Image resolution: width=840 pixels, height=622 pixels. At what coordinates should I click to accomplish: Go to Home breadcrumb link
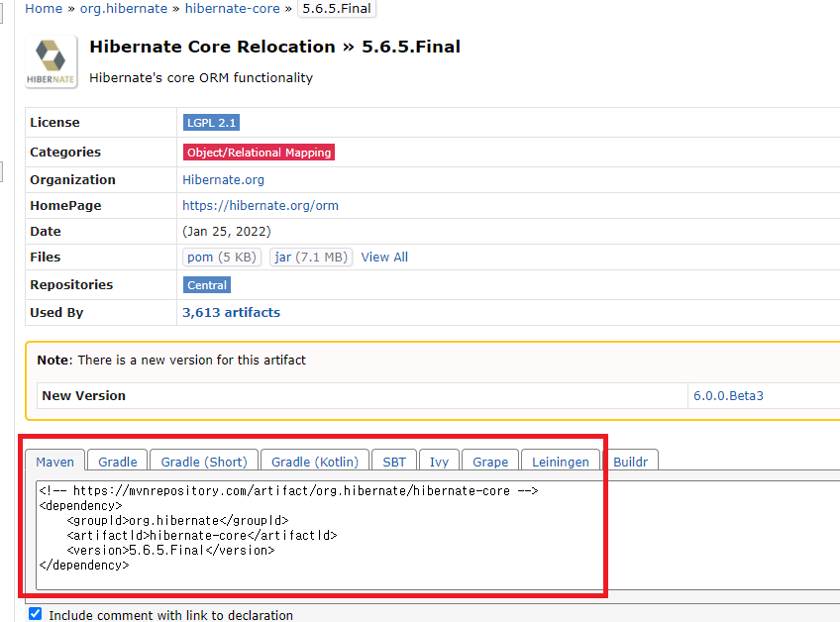44,9
